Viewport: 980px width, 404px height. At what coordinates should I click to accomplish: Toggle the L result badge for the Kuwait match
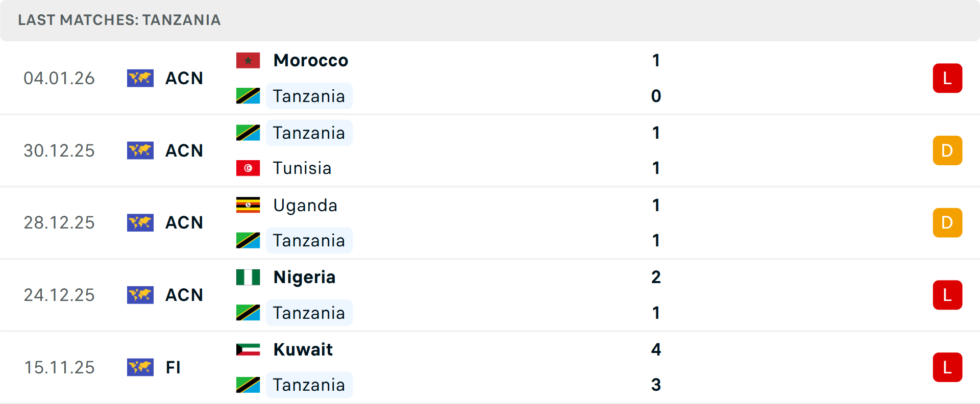coord(948,367)
